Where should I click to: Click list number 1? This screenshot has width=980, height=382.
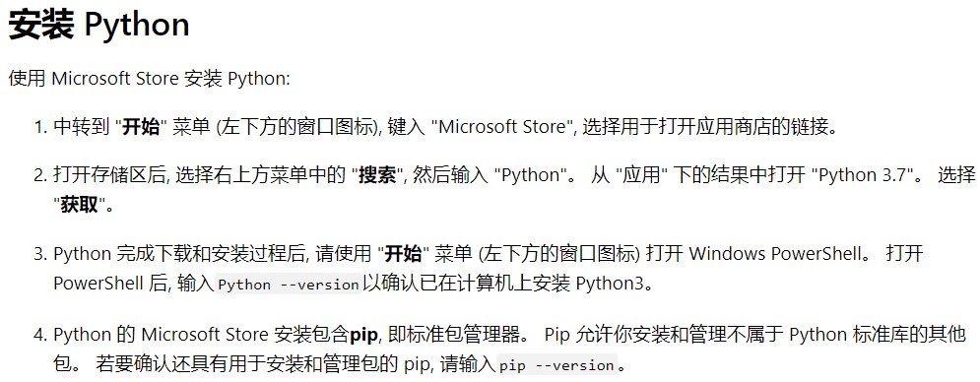coord(39,128)
